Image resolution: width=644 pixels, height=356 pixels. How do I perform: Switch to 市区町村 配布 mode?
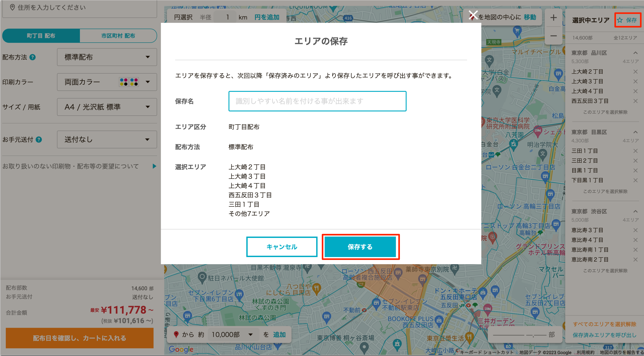point(118,36)
